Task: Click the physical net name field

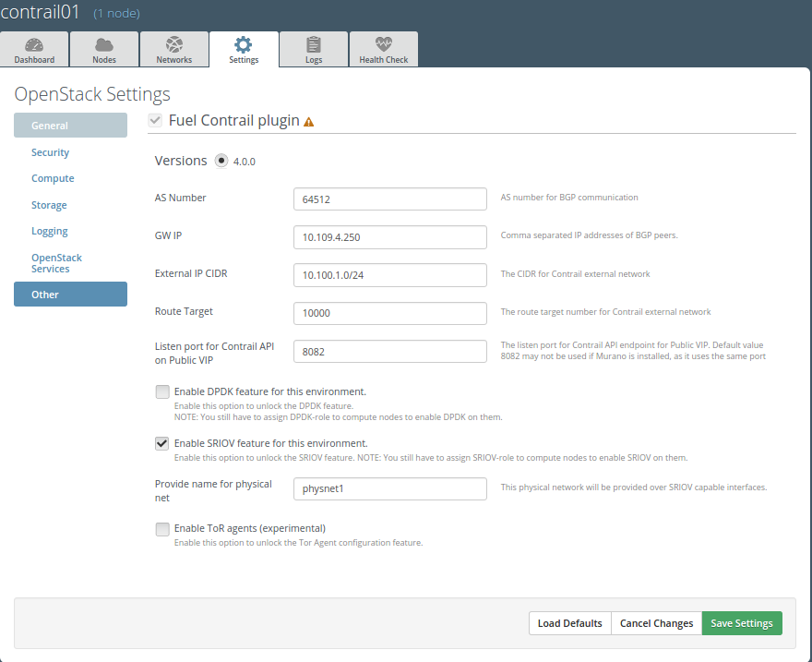Action: coord(390,488)
